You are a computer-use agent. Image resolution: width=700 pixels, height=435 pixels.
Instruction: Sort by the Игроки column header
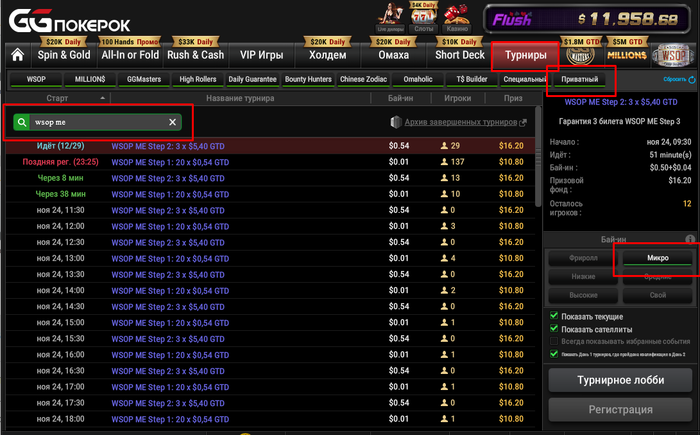[458, 98]
